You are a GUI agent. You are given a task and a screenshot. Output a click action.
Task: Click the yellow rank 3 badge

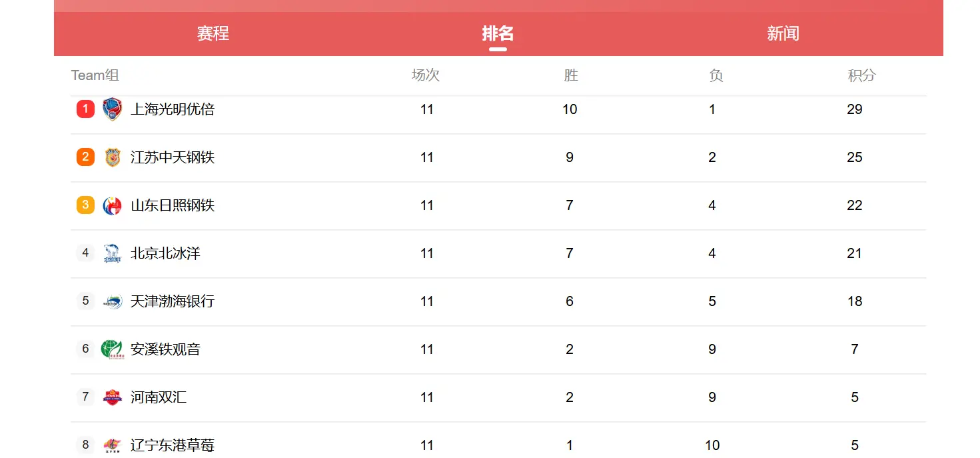pyautogui.click(x=85, y=205)
